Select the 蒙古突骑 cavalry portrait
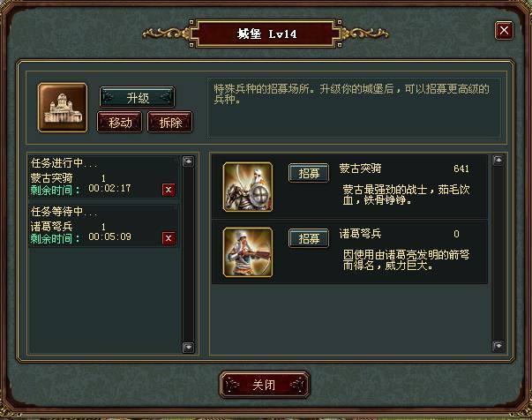Image resolution: width=532 pixels, height=420 pixels. (248, 187)
